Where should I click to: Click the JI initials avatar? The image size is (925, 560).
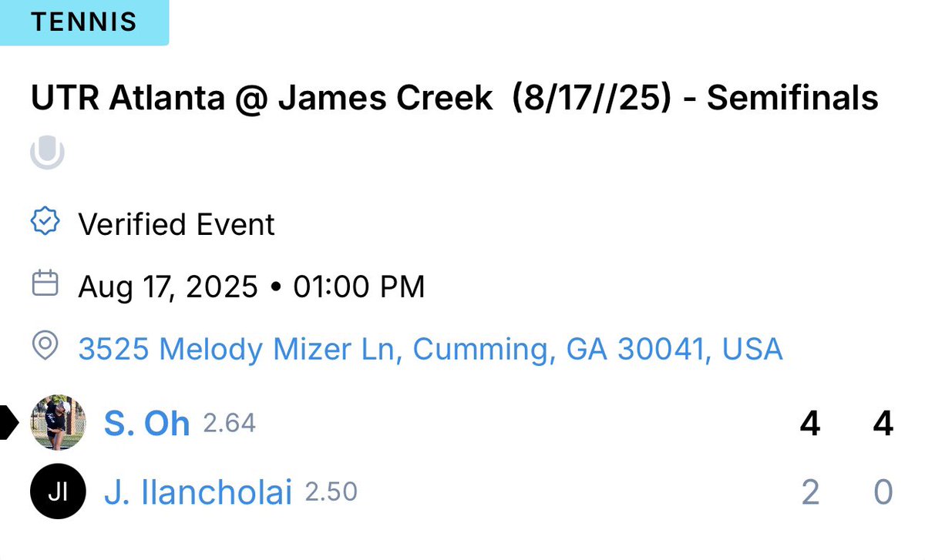coord(58,492)
